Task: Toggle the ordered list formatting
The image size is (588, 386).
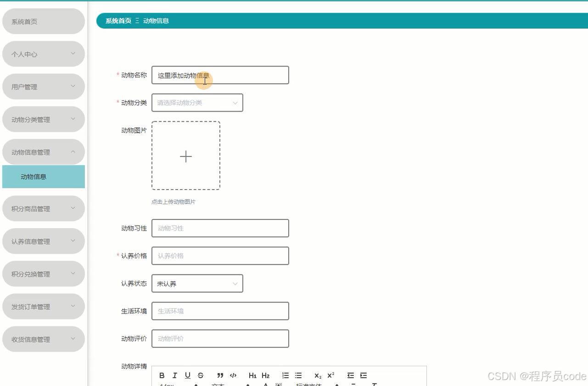Action: 285,375
